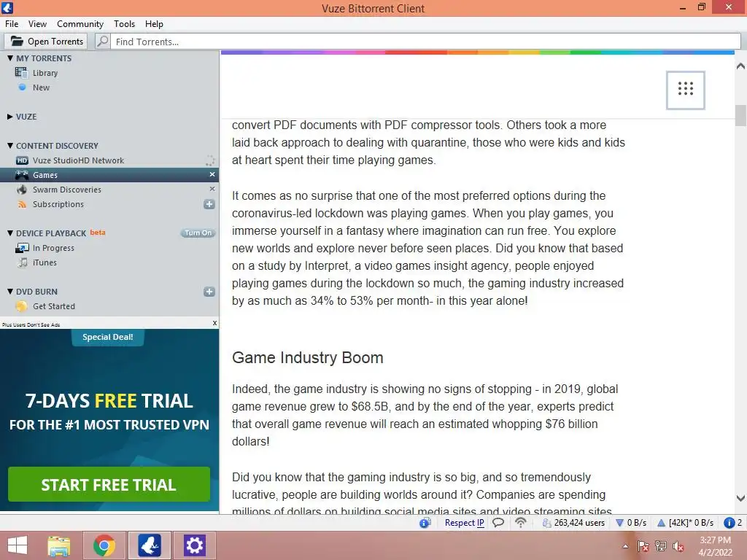Click the In Progress device icon
The width and height of the screenshot is (747, 560).
click(22, 248)
